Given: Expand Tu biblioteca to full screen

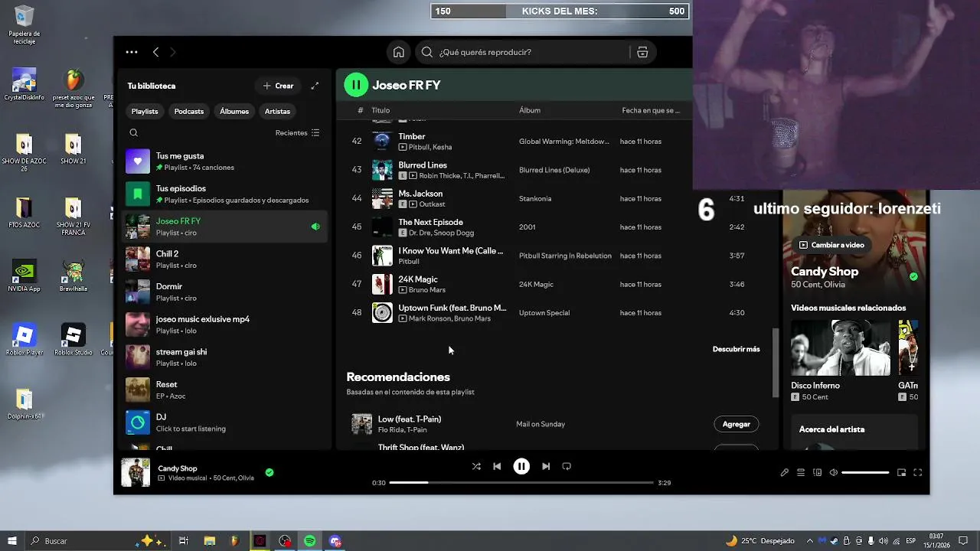Looking at the screenshot, I should (315, 86).
